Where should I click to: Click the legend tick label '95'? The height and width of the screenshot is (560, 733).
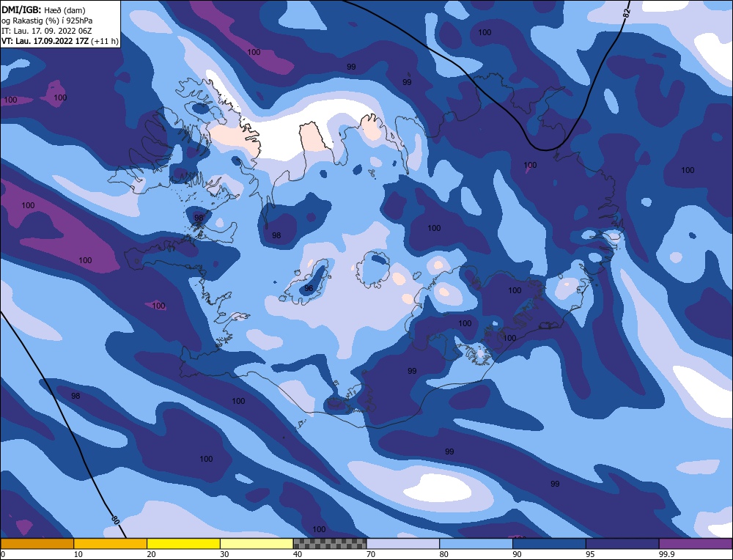[x=590, y=554]
